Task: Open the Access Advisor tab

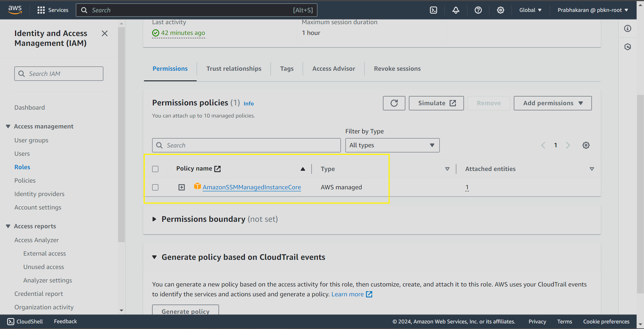Action: click(334, 68)
